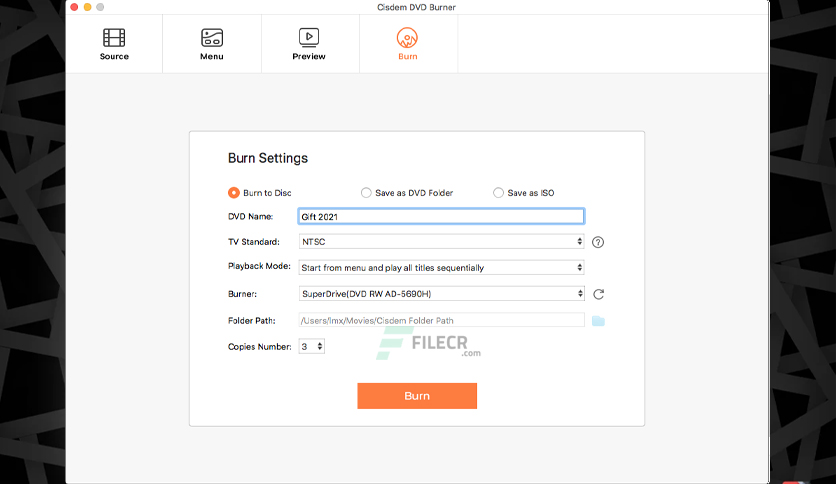
Task: Open the Playback Mode dropdown
Action: pos(441,268)
